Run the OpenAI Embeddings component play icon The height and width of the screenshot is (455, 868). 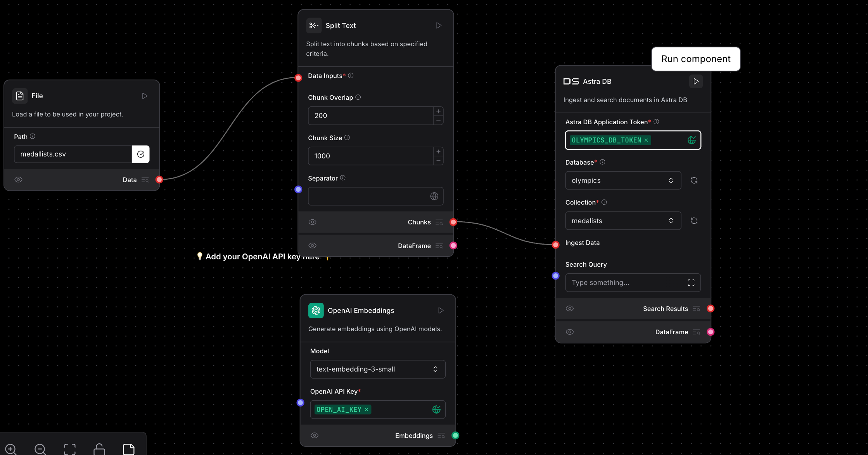click(440, 310)
